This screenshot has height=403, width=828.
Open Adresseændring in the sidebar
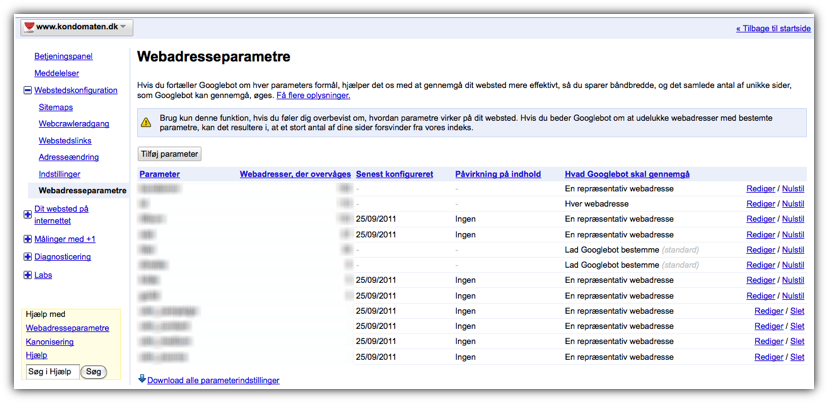pyautogui.click(x=69, y=157)
